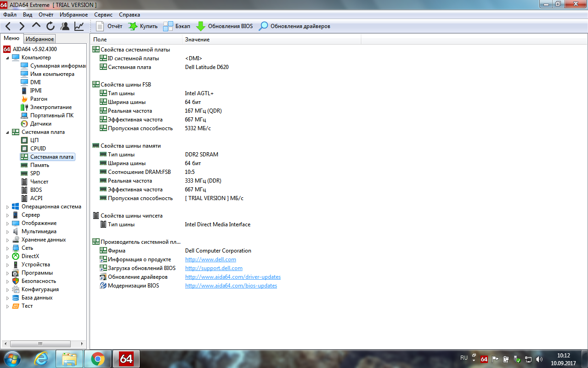Collapse the Компьютер tree node

(7, 58)
